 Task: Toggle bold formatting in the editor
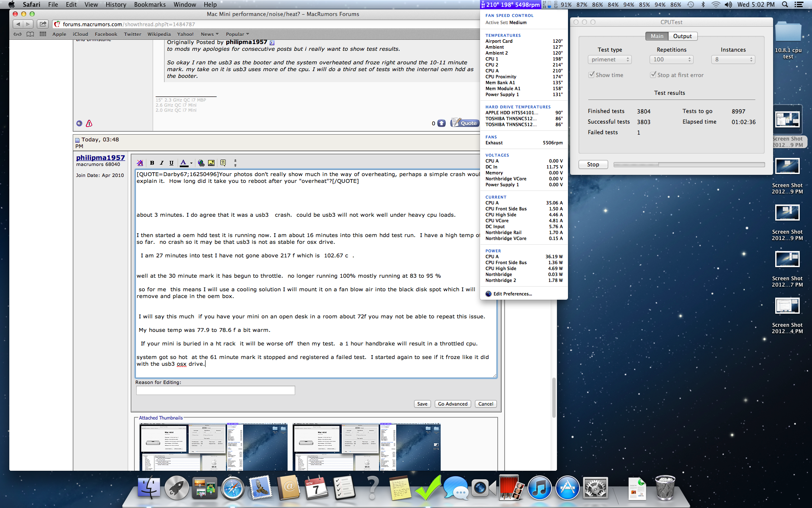[152, 163]
